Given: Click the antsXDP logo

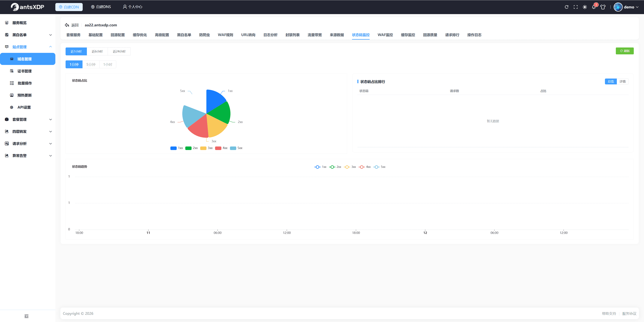Looking at the screenshot, I should pyautogui.click(x=27, y=7).
